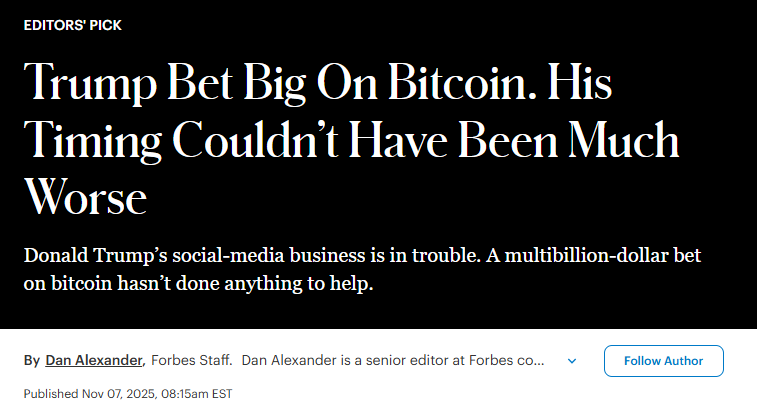
Task: Click the Forbes Staff label
Action: (191, 361)
